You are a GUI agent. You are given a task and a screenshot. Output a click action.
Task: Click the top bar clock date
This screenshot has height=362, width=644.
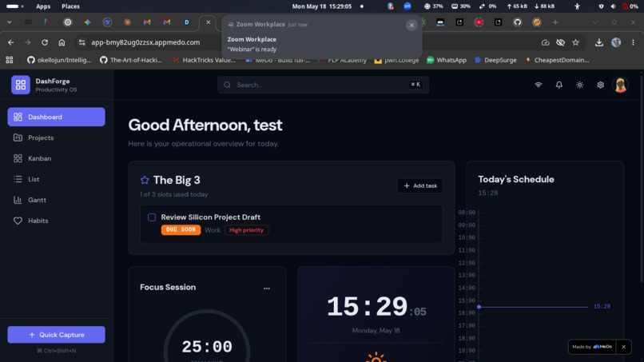coord(322,6)
